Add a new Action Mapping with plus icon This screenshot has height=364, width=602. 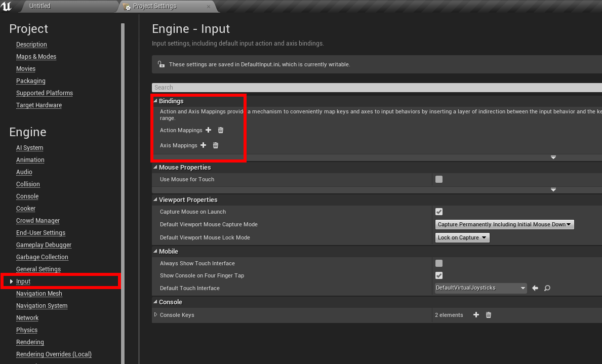(208, 130)
